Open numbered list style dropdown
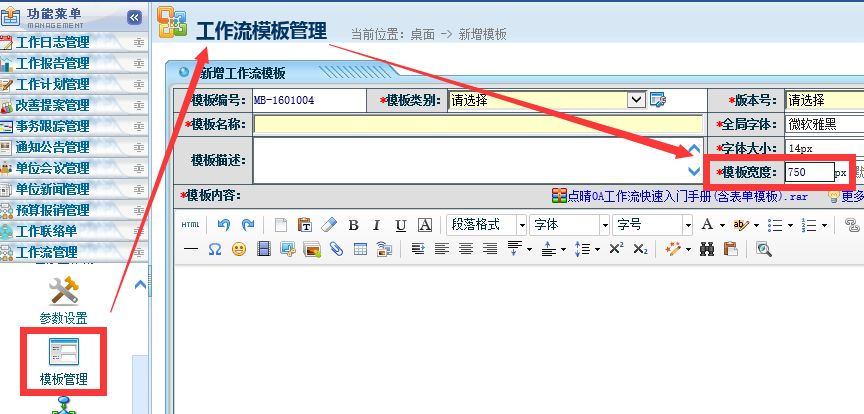Screen dimensions: 864x414 (824, 225)
